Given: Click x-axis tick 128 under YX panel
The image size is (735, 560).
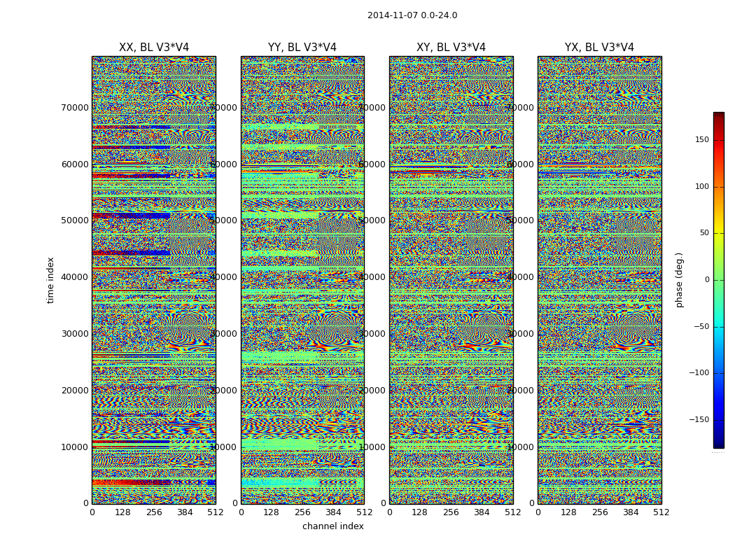Looking at the screenshot, I should pyautogui.click(x=568, y=512).
